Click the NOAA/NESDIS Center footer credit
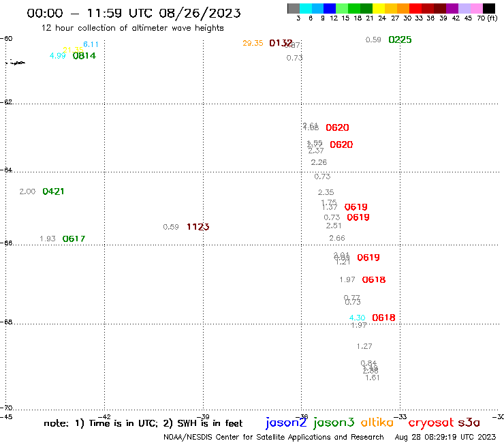This screenshot has height=443, width=504. [274, 437]
